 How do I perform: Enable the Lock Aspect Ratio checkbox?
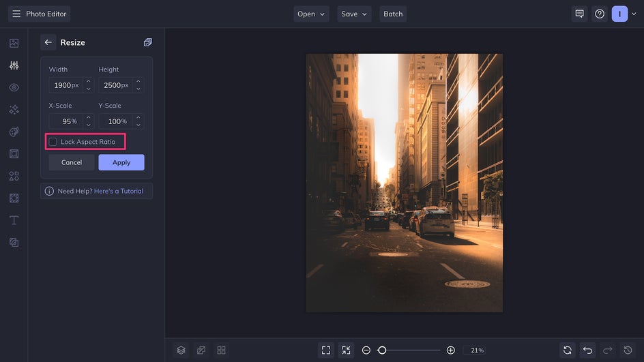point(53,142)
